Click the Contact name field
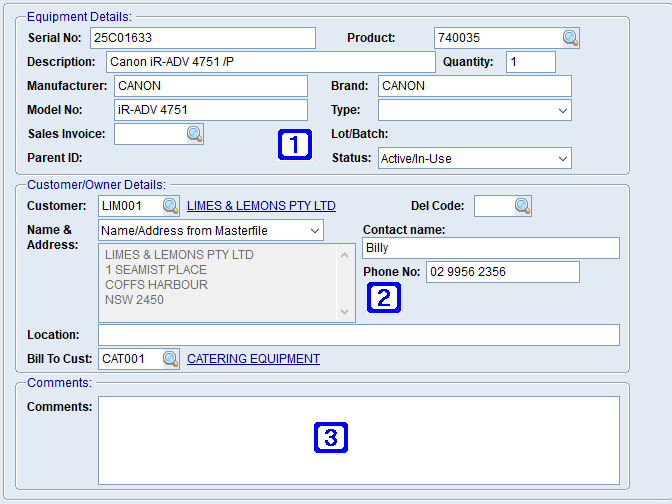The height and width of the screenshot is (504, 672). click(491, 248)
